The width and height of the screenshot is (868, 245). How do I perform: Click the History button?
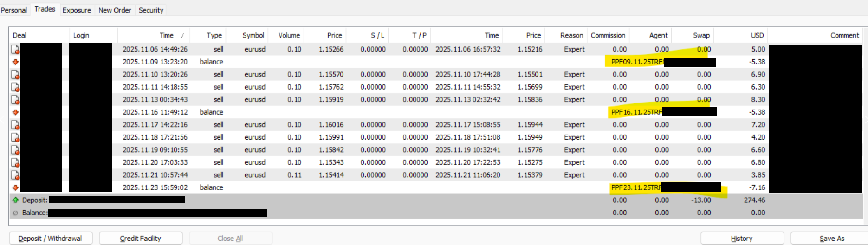pyautogui.click(x=742, y=238)
